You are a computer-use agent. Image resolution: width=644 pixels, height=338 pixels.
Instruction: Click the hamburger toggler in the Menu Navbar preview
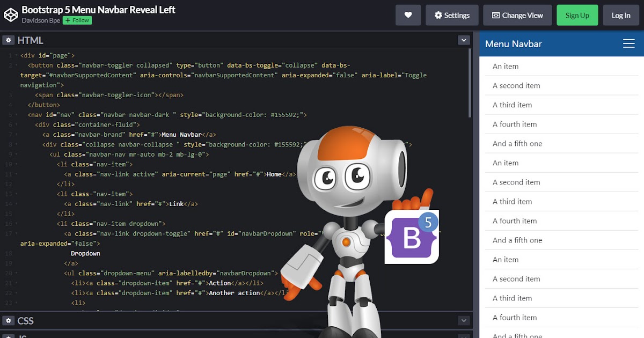(628, 43)
